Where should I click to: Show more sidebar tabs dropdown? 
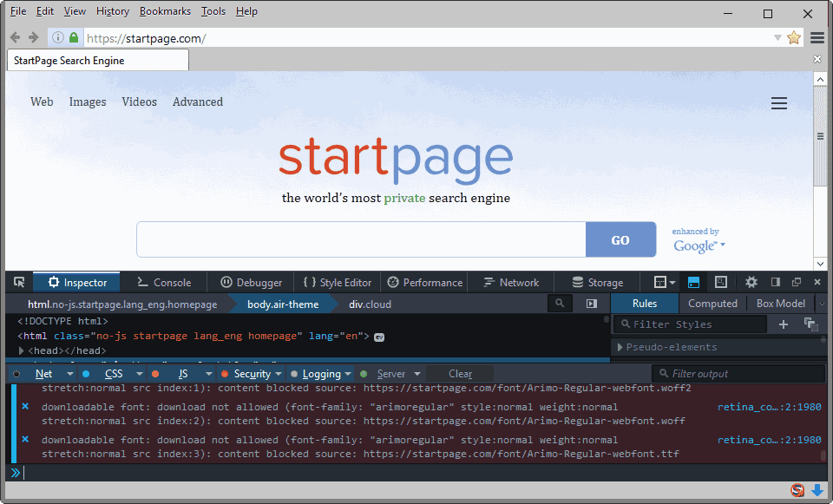[822, 304]
